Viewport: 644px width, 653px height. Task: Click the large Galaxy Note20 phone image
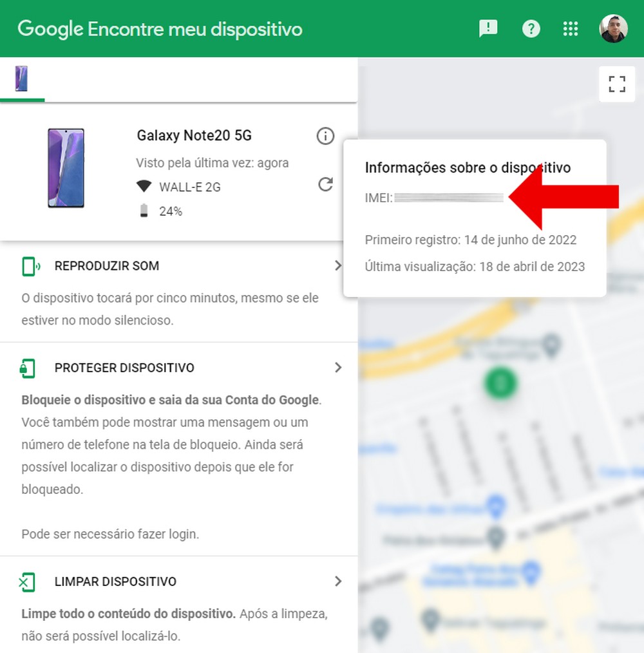(x=66, y=168)
